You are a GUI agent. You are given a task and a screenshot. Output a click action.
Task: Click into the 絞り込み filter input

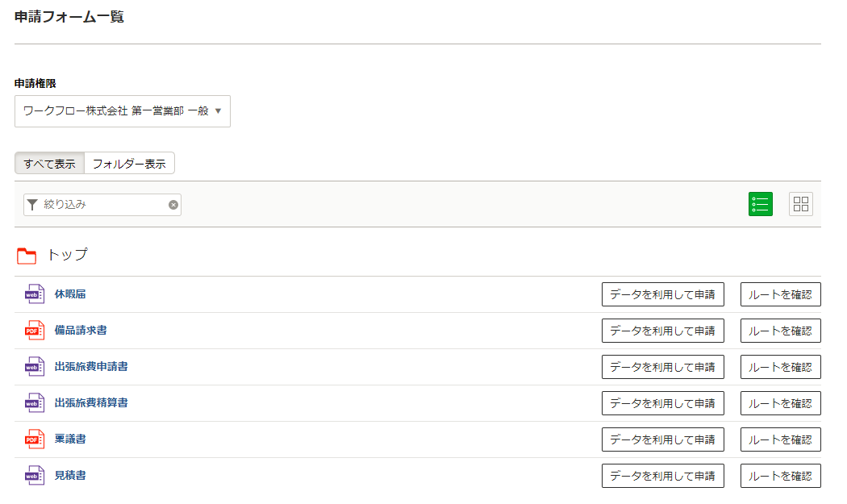click(x=102, y=205)
